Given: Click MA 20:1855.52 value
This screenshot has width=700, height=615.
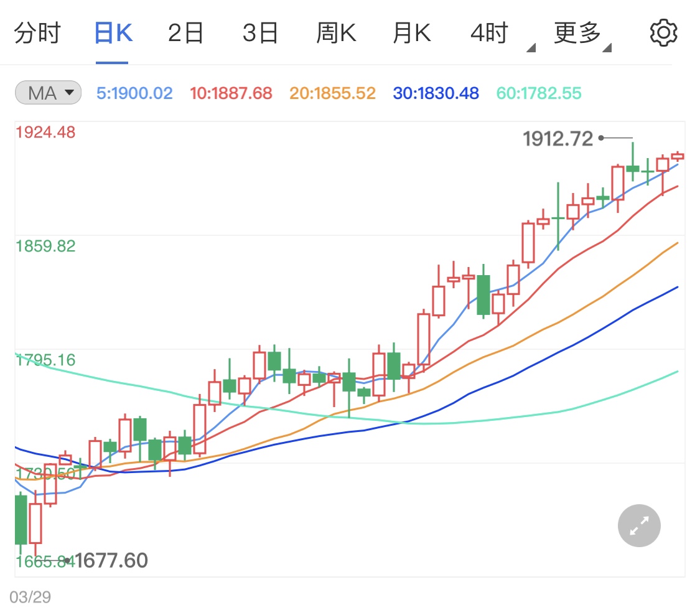Looking at the screenshot, I should [333, 93].
